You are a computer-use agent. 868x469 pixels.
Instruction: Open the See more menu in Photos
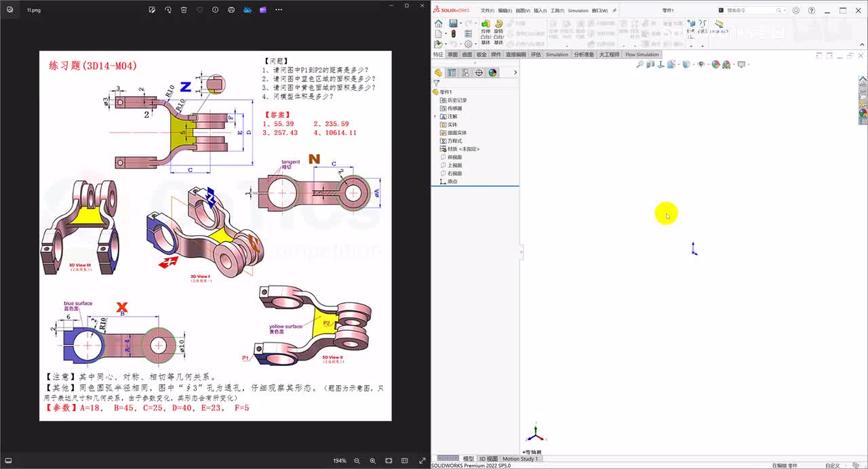click(279, 10)
